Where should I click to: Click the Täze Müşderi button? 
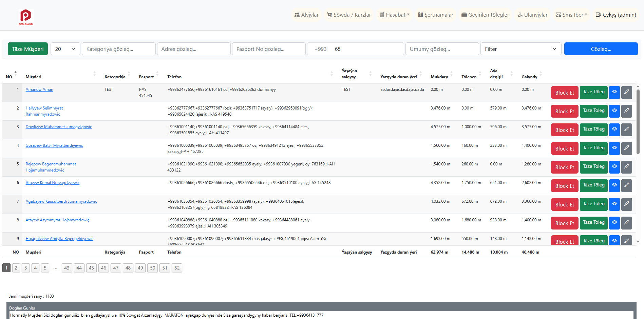(x=28, y=49)
